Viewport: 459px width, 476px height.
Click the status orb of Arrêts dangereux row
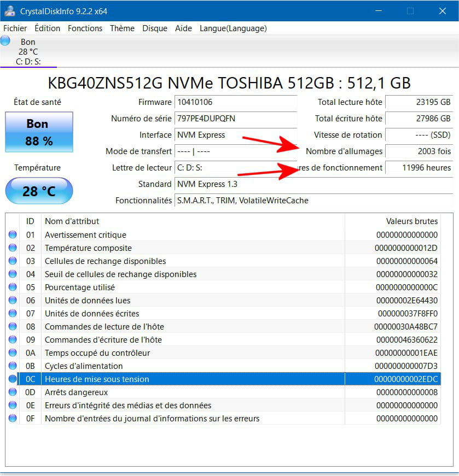[13, 392]
